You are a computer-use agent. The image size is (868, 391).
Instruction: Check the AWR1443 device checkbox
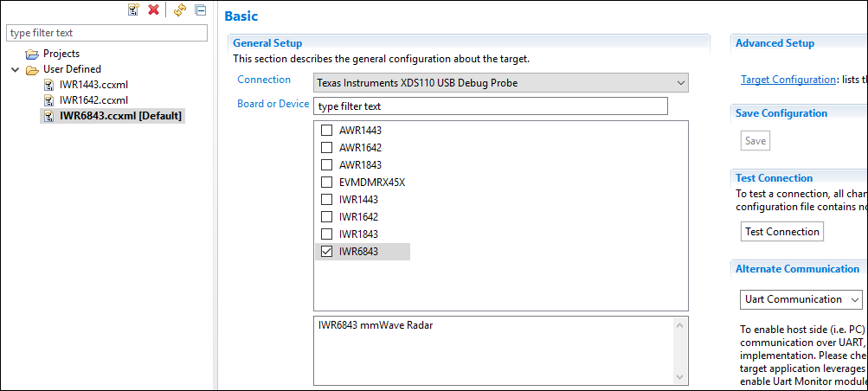326,131
